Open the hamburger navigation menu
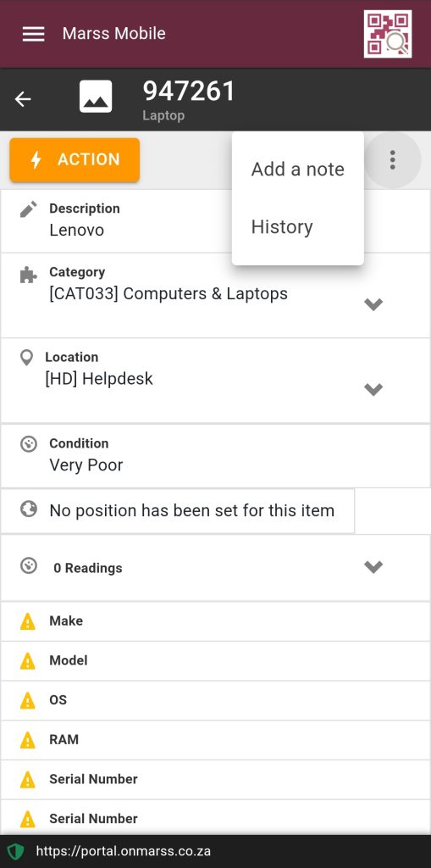This screenshot has height=868, width=431. [33, 34]
